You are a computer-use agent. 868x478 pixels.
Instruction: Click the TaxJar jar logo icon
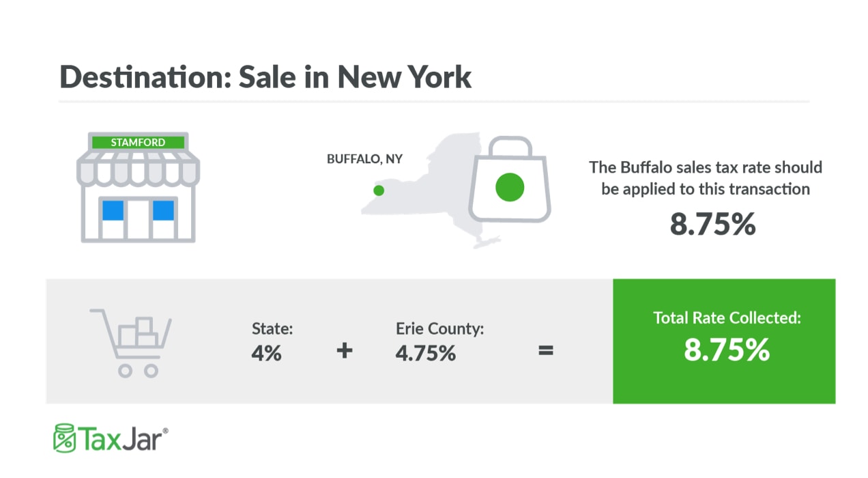[x=63, y=438]
